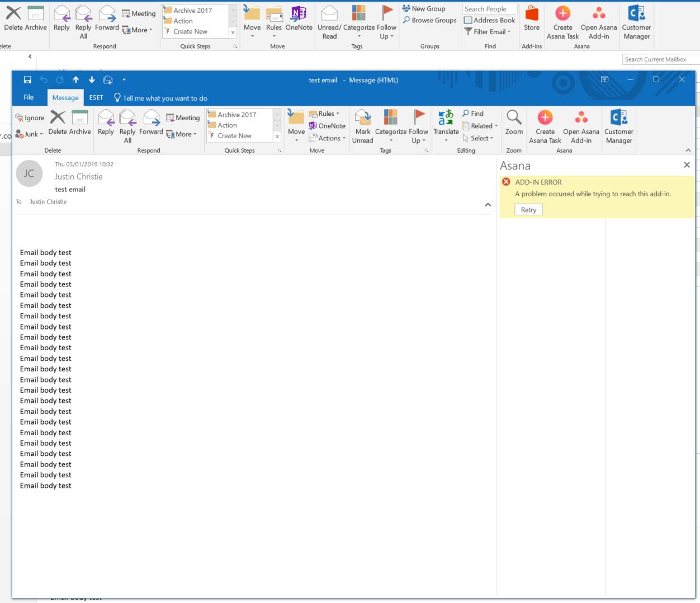This screenshot has height=603, width=700.
Task: Click Unread/Read in main window
Action: coord(329,22)
